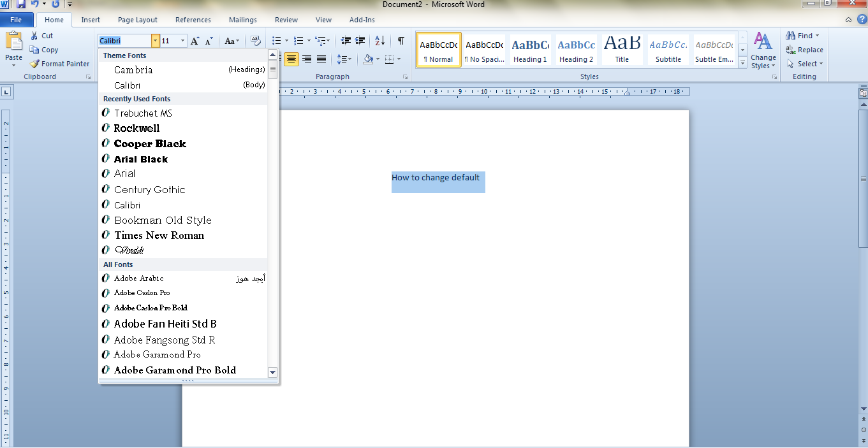Apply the No Spacing style
Image resolution: width=868 pixels, height=448 pixels.
click(485, 50)
